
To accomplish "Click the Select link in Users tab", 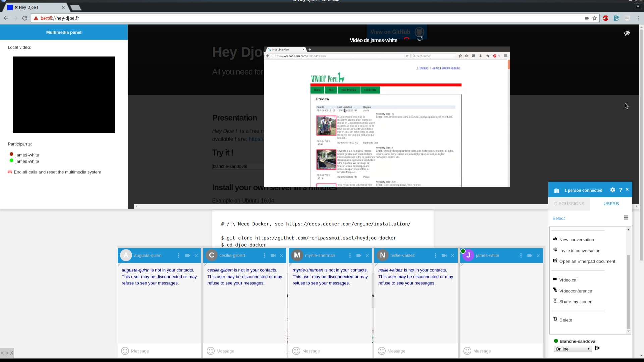I will coord(558,218).
